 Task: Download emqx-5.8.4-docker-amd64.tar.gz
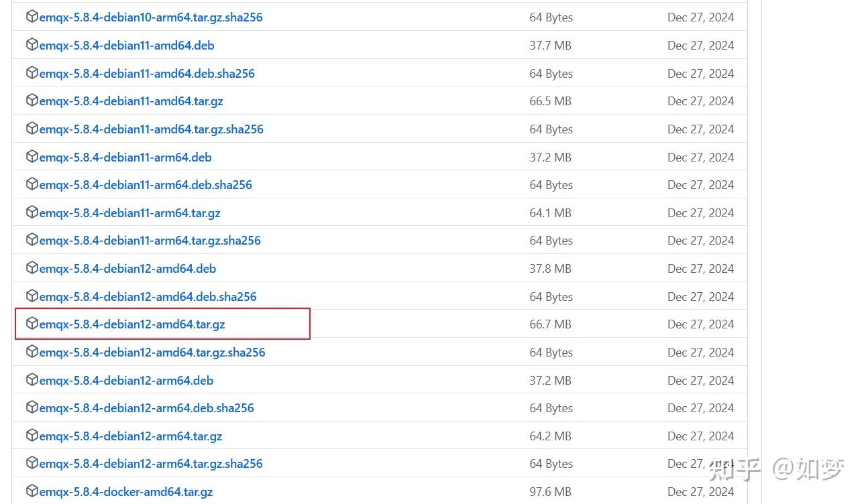(126, 492)
